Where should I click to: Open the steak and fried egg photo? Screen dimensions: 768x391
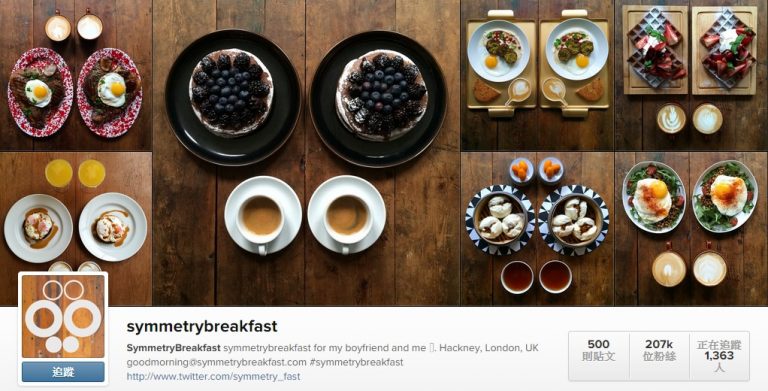point(76,75)
